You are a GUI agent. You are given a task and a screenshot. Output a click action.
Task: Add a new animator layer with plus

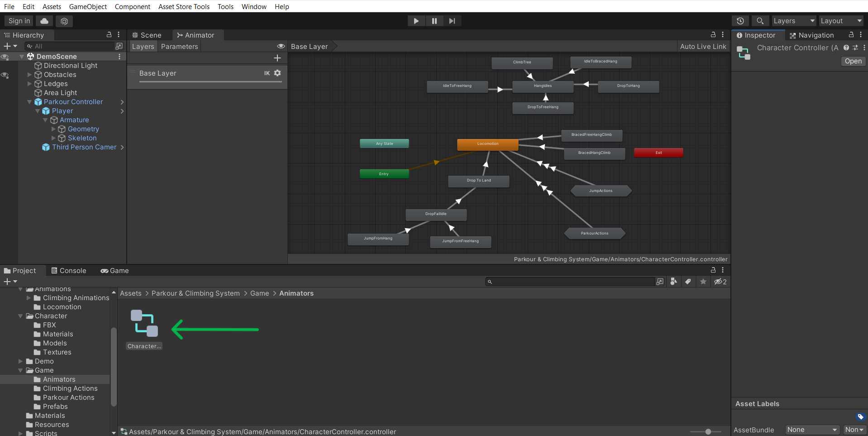(x=277, y=58)
